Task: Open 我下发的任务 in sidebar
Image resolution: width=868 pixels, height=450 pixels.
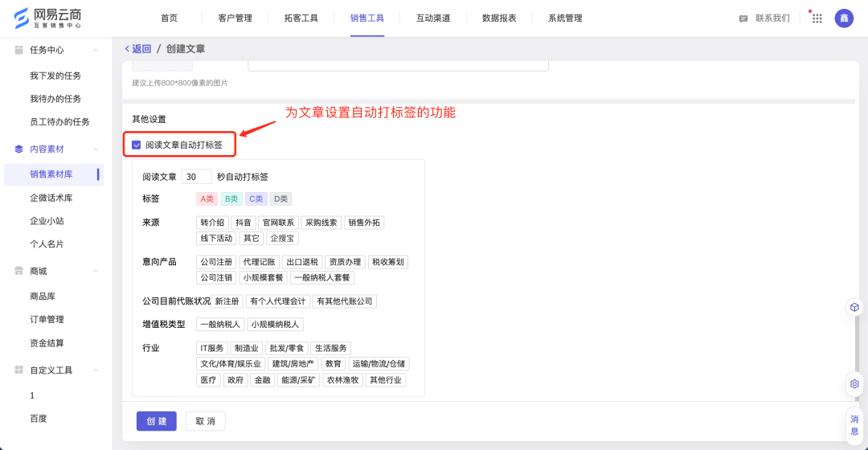Action: (55, 76)
